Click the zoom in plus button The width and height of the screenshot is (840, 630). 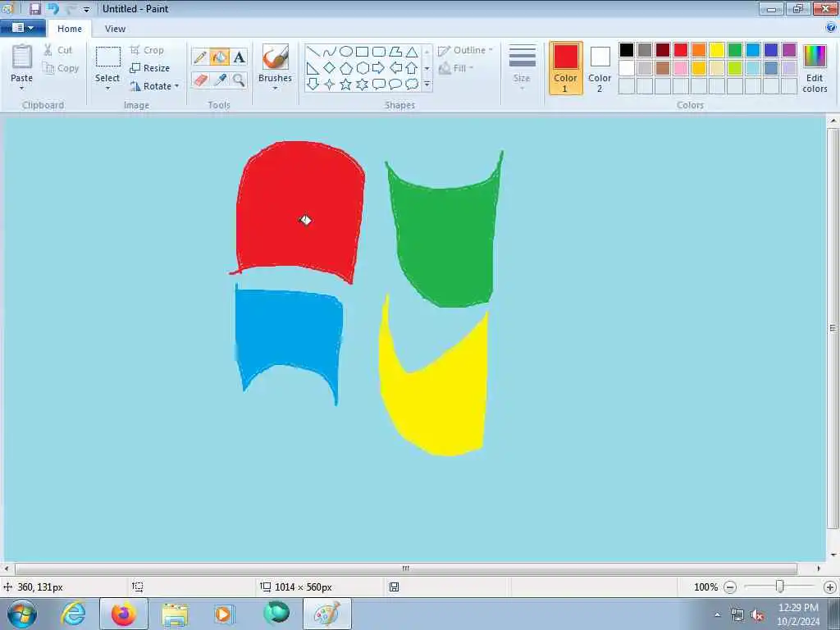[830, 587]
